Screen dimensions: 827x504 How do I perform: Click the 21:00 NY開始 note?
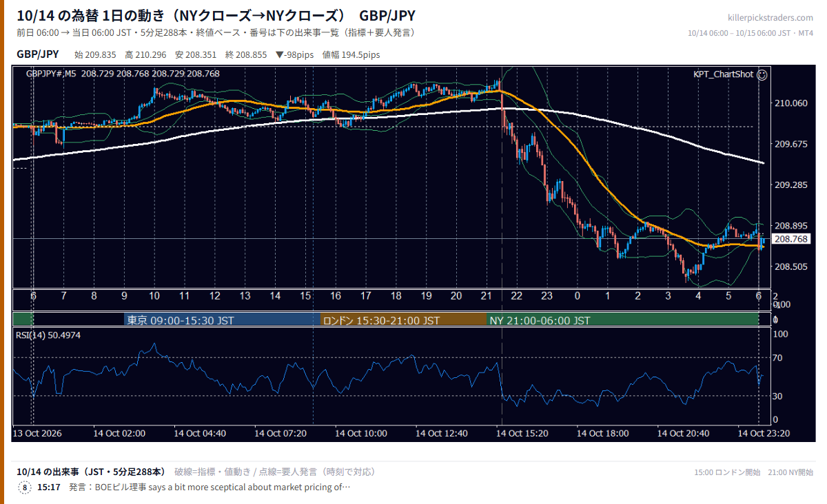790,472
